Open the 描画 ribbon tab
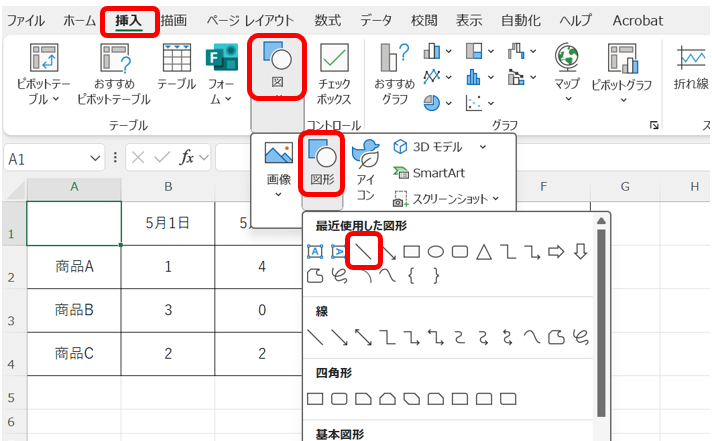This screenshot has height=441, width=712. 174,21
